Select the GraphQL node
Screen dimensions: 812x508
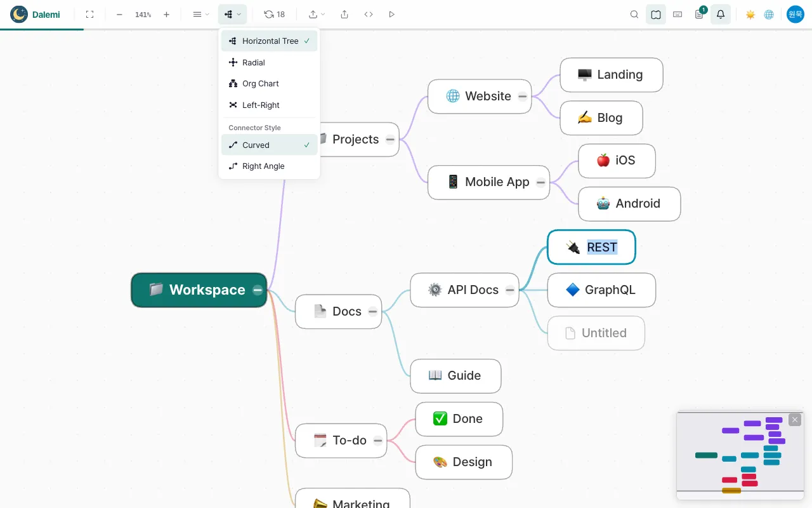(x=601, y=290)
